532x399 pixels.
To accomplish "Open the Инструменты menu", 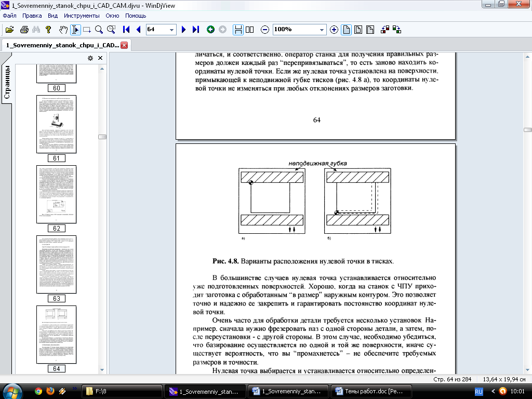I will tap(82, 16).
